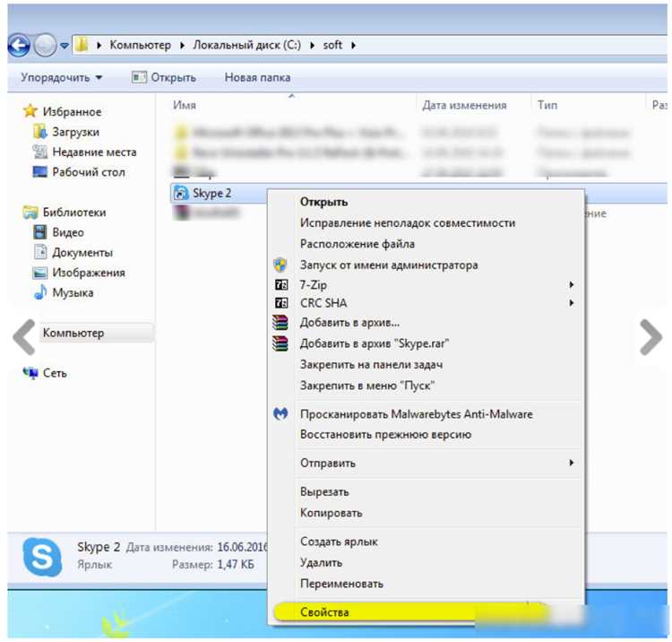This screenshot has height=642, width=672.
Task: Click the Malwarebytes icon in context menu
Action: tap(280, 414)
